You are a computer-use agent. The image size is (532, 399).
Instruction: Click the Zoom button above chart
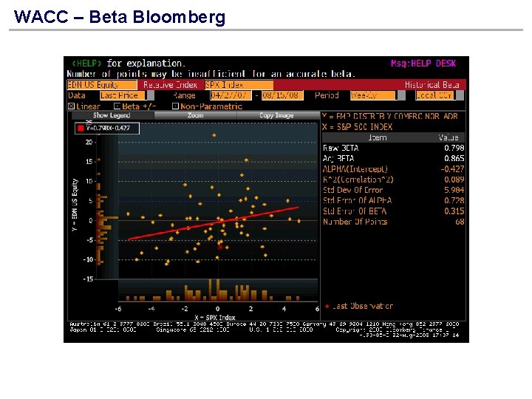[x=195, y=115]
